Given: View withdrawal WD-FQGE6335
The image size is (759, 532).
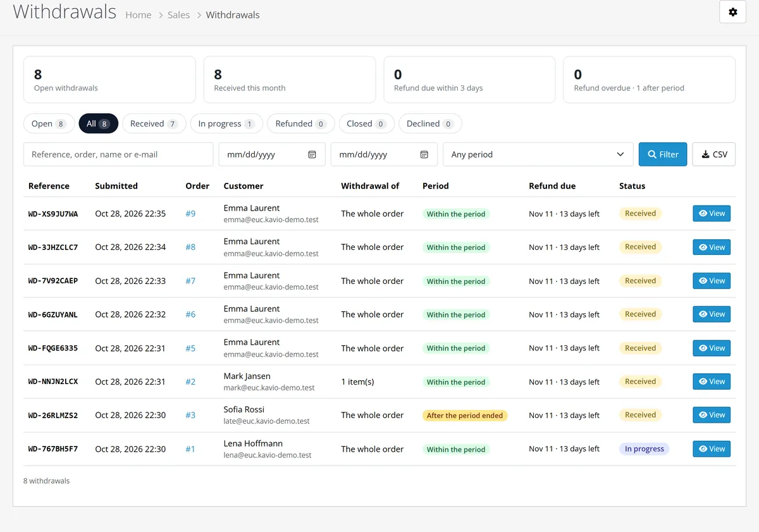Looking at the screenshot, I should point(712,348).
